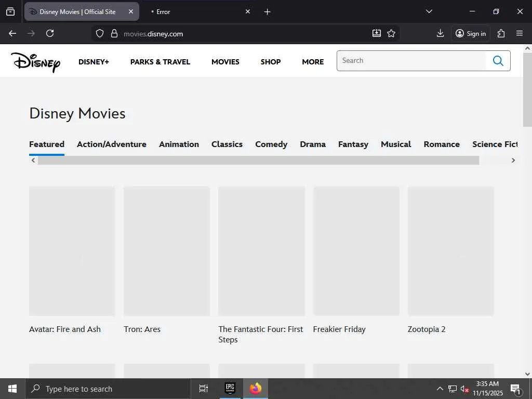Switch to Classics genre tab

click(227, 144)
